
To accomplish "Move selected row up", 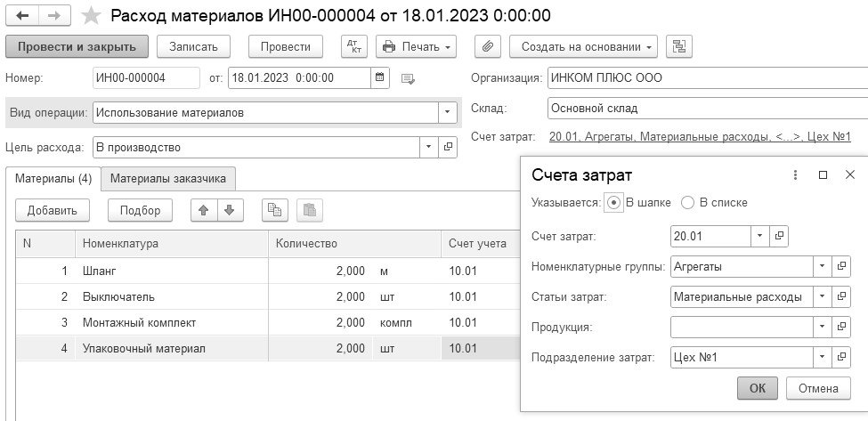I will pyautogui.click(x=204, y=210).
